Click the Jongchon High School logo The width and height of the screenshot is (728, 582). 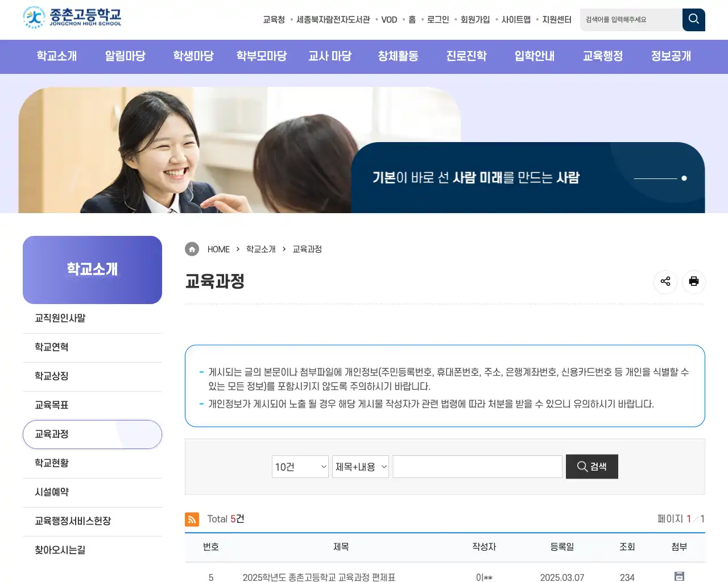click(x=72, y=18)
